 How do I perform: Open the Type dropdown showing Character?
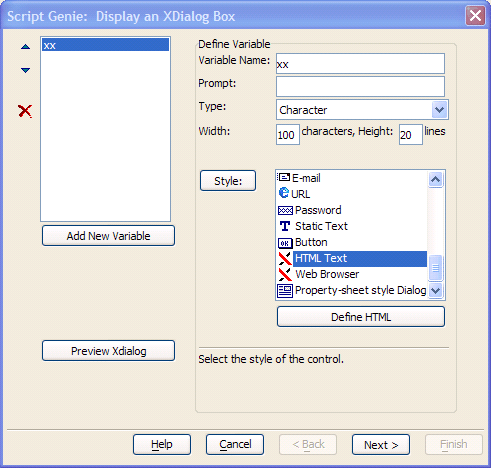coord(362,110)
